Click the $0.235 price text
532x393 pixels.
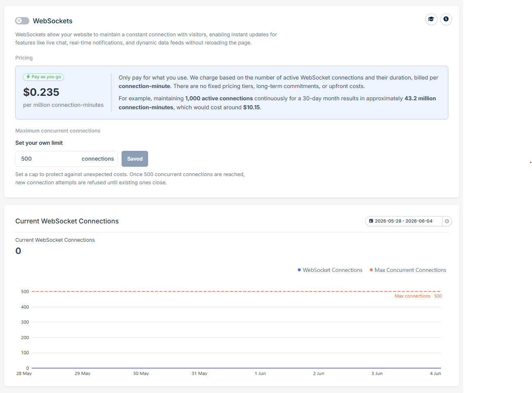click(x=41, y=92)
